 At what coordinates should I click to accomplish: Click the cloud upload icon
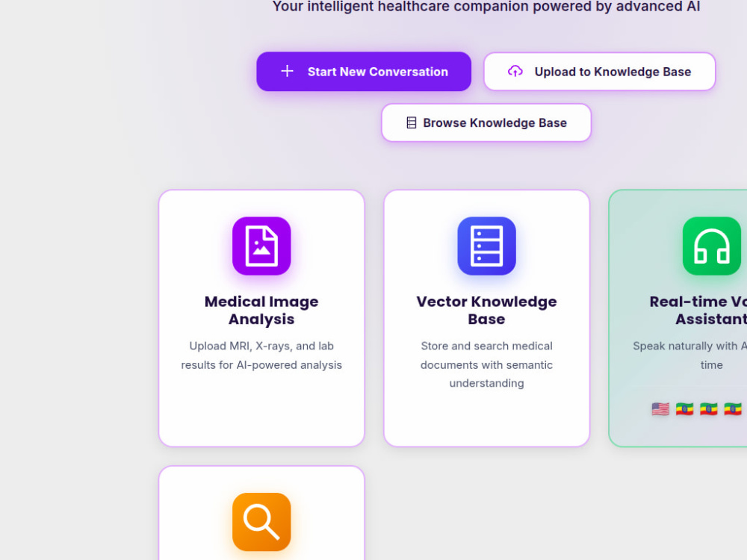[515, 72]
